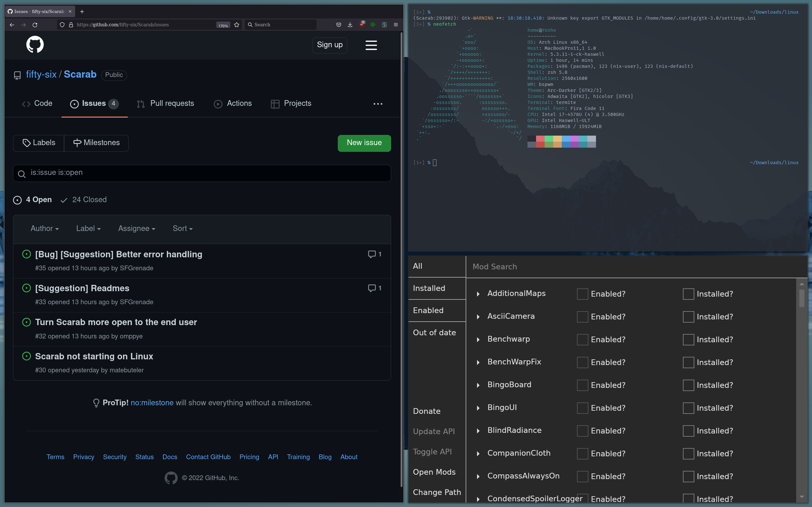
Task: Open the horizontal ellipsis repo navigation menu
Action: (378, 104)
